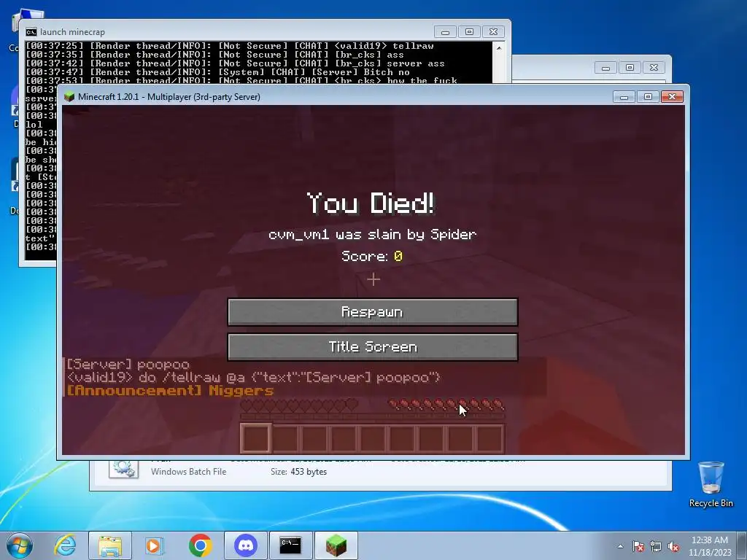
Task: Close the launch minecrap console window
Action: point(494,32)
